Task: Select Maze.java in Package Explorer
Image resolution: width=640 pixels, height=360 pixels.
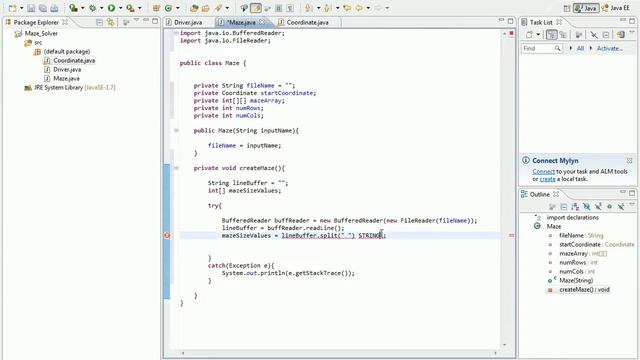Action: pyautogui.click(x=62, y=78)
